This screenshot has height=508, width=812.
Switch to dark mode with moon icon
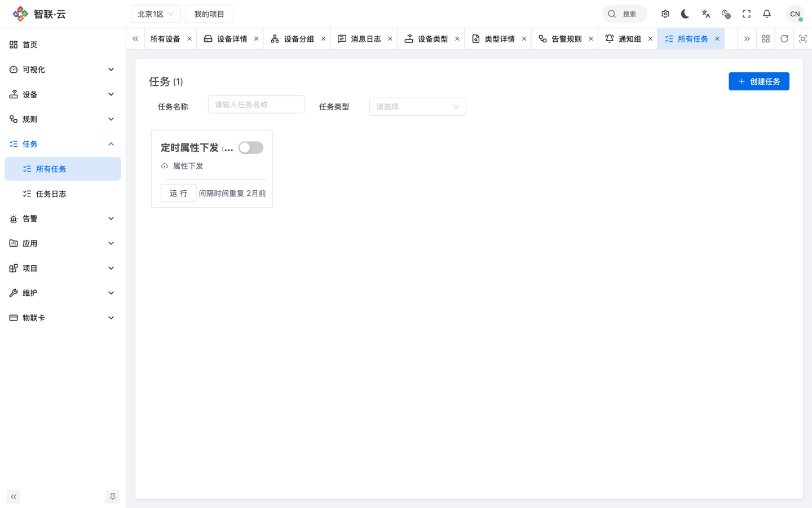coord(685,14)
